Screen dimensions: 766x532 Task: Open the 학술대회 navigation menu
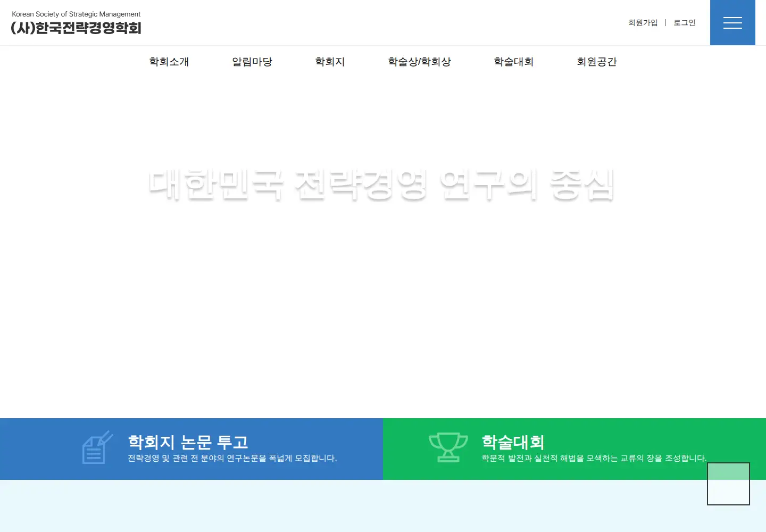tap(514, 62)
